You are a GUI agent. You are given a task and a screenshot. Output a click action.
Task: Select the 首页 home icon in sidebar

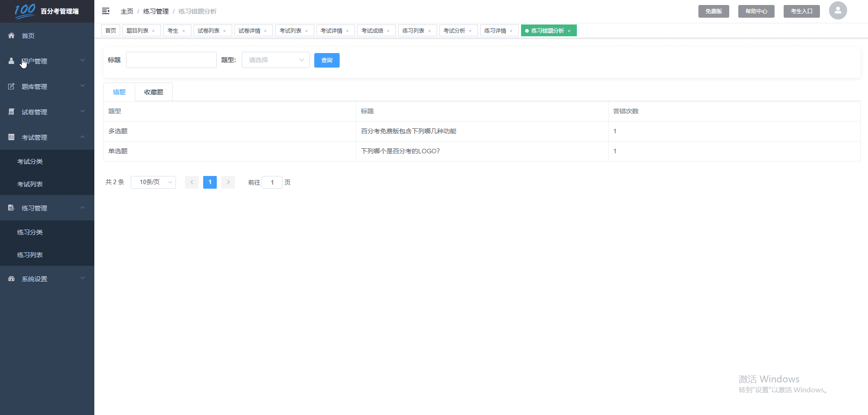tap(11, 35)
